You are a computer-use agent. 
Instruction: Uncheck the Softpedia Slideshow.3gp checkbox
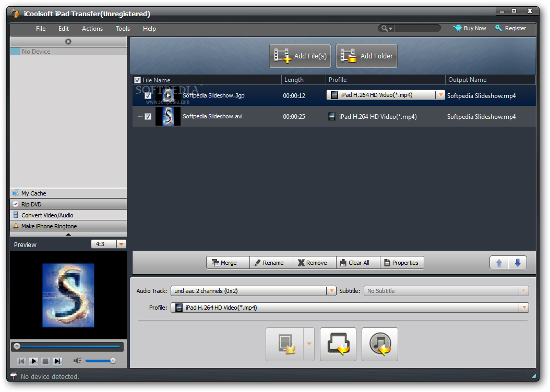click(x=148, y=95)
